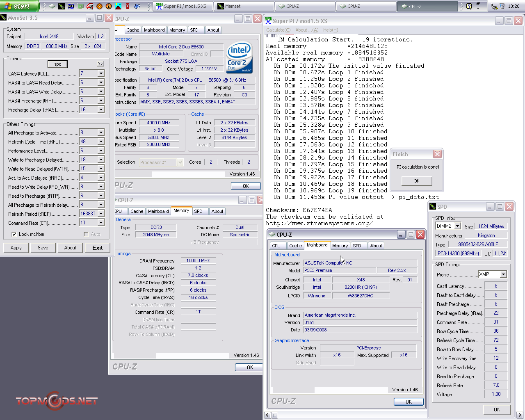Click the Core Voltage value 1.232 V
The height and width of the screenshot is (420, 525).
coord(209,69)
